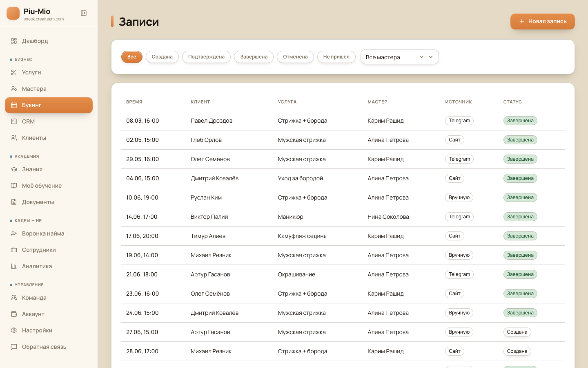The height and width of the screenshot is (368, 588).
Task: Filter records by Подтверждена status
Action: [206, 57]
